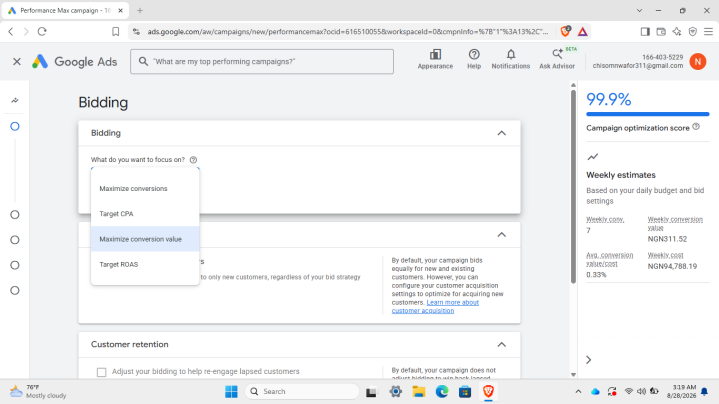This screenshot has width=719, height=404.
Task: Click the search magnifier icon in Google Ads
Action: [x=144, y=61]
